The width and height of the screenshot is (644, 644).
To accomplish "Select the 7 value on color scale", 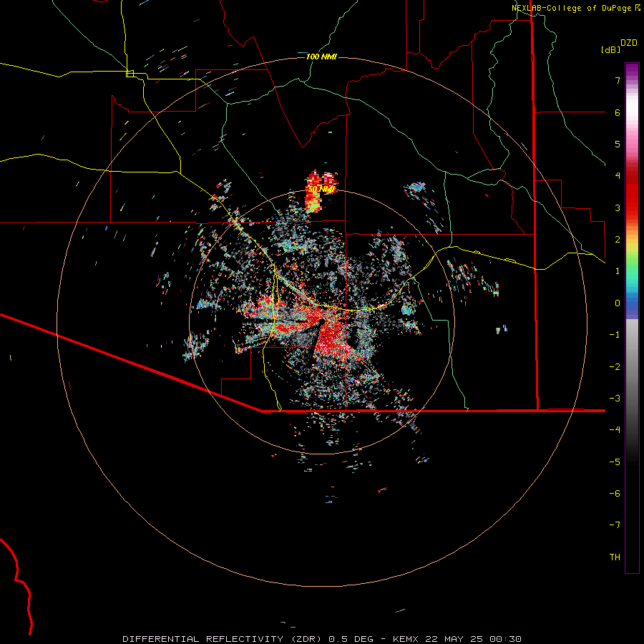I will [618, 80].
